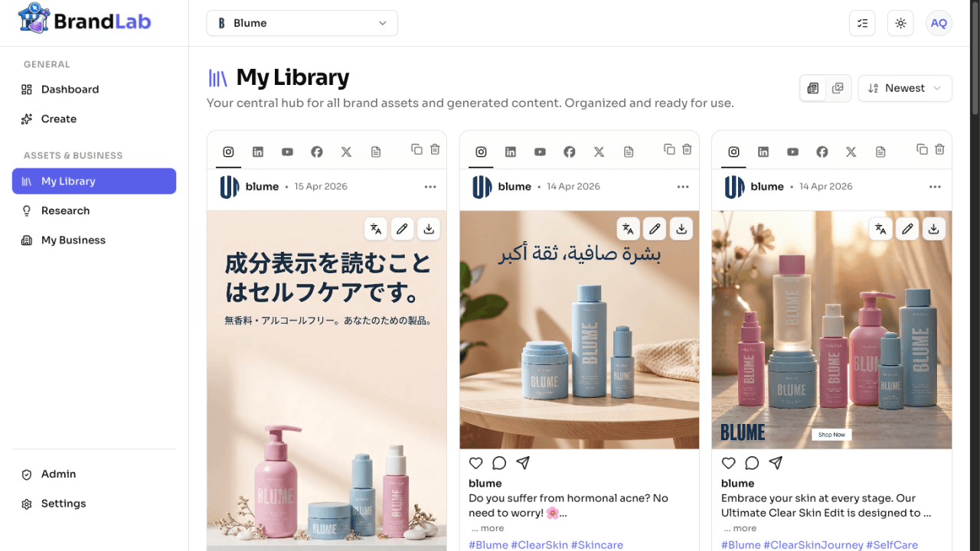
Task: Select Instagram tab on hormonal acne card
Action: (481, 152)
